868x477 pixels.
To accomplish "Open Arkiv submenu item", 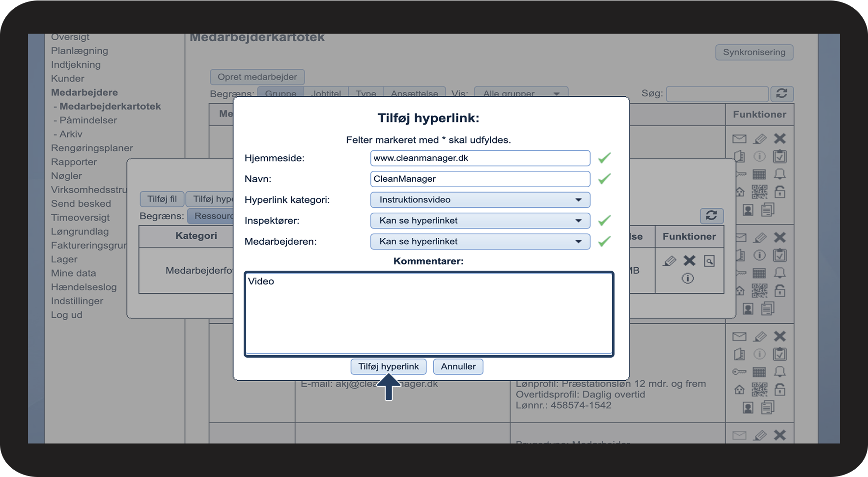I will 71,134.
